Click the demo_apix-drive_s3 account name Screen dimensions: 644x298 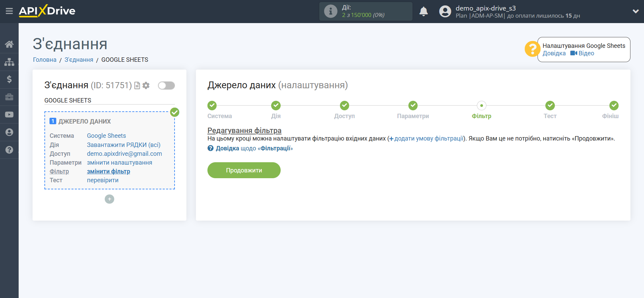click(485, 8)
